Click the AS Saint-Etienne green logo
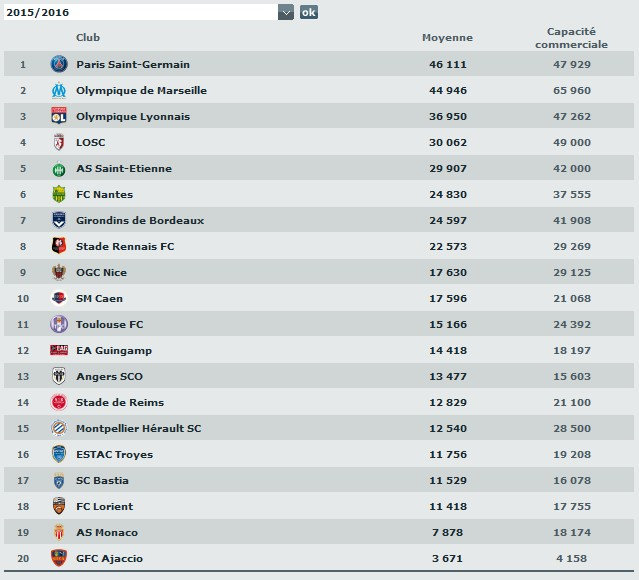639x580 pixels. [58, 168]
